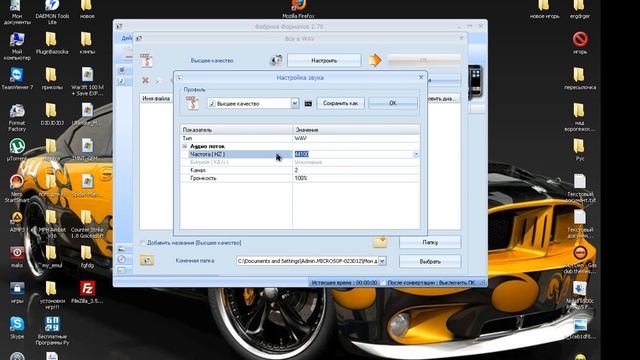The image size is (640, 360).
Task: Click the settings icon left of Настроить button
Action: coord(276,60)
